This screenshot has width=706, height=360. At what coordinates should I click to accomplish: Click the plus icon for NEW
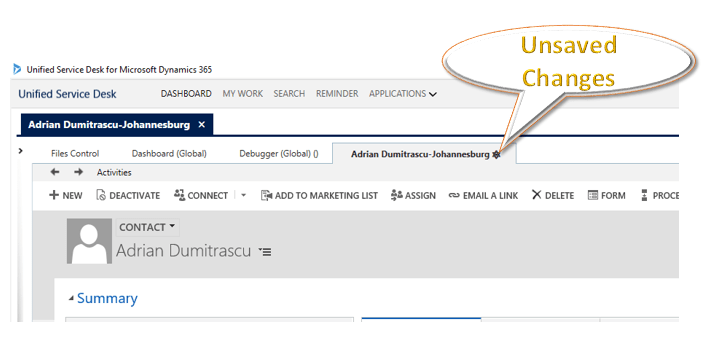[54, 195]
